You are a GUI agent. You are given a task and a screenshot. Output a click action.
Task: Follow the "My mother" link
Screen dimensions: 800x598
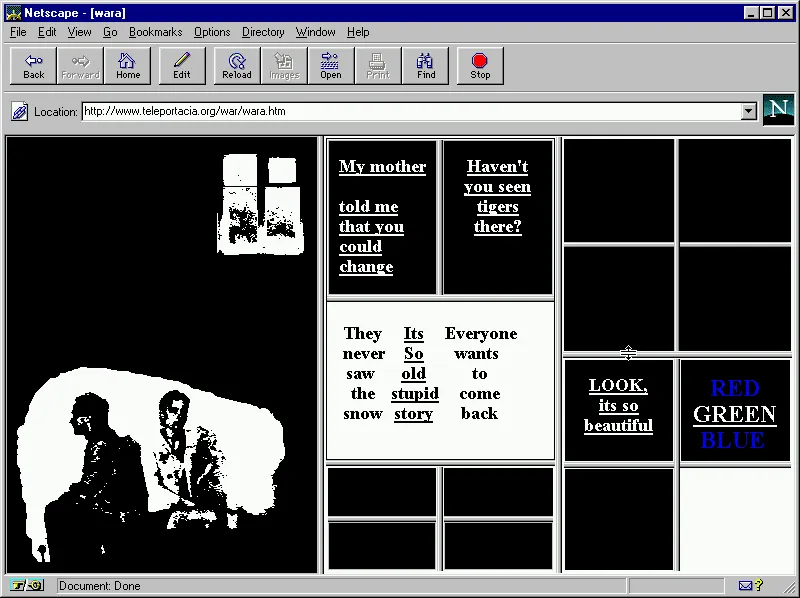pos(382,167)
